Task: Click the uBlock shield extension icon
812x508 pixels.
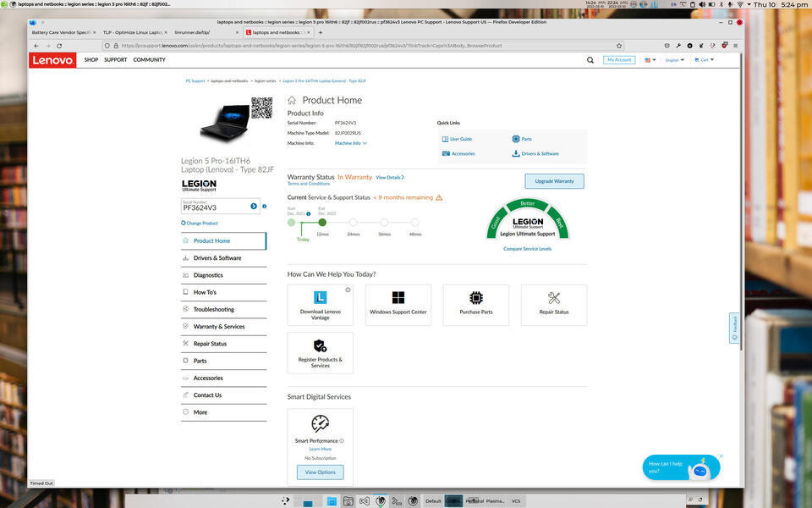Action: click(x=725, y=45)
